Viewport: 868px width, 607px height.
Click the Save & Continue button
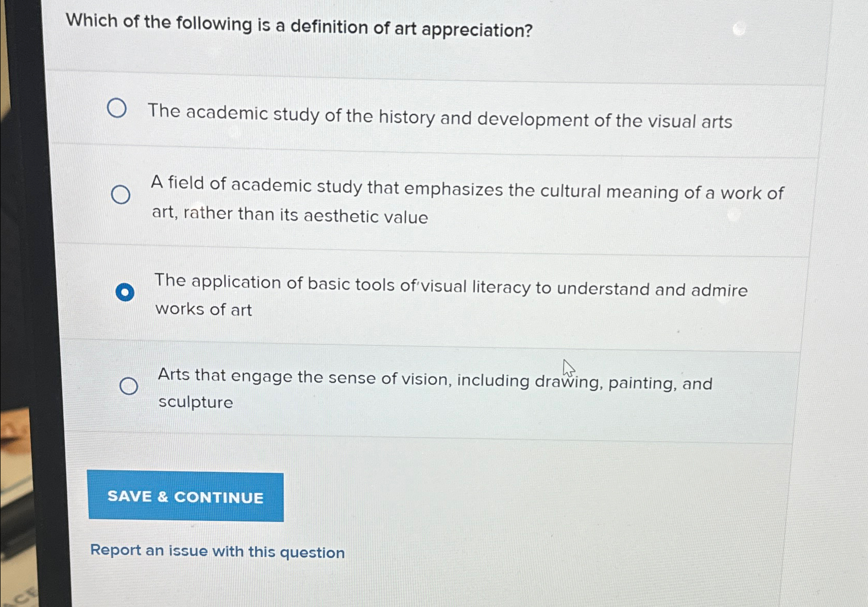pyautogui.click(x=185, y=496)
